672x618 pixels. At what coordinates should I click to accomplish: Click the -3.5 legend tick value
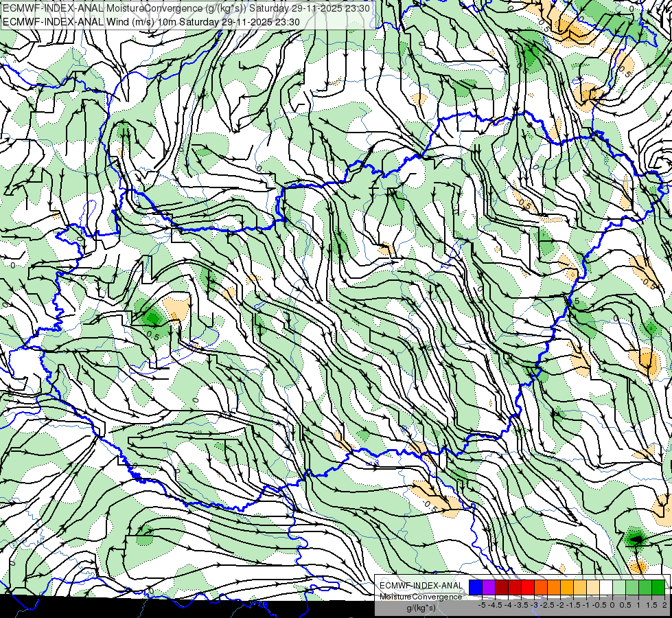tap(521, 605)
